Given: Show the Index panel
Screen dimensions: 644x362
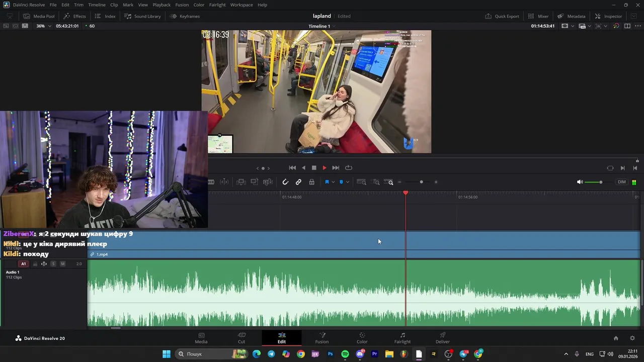Looking at the screenshot, I should [105, 16].
